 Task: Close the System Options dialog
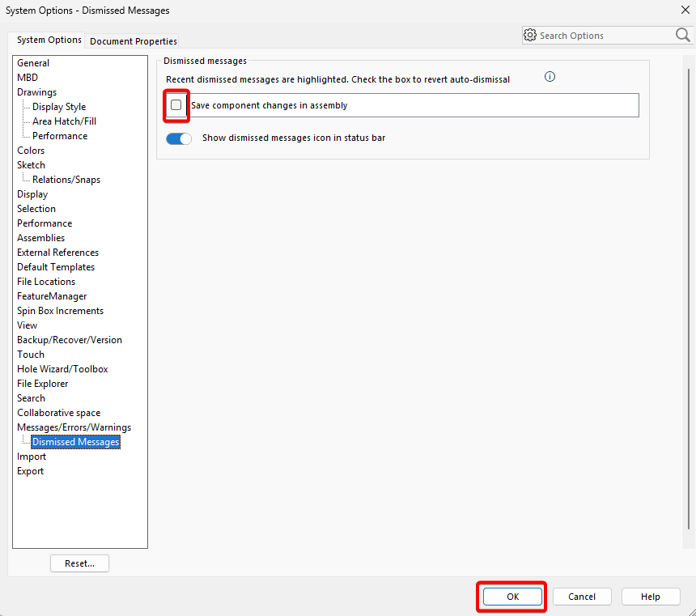tap(685, 10)
